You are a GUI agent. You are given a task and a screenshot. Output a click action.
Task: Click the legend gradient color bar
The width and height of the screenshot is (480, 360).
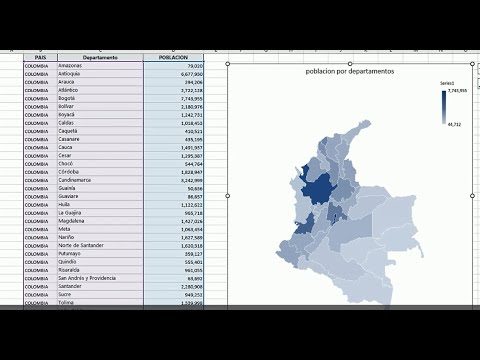pyautogui.click(x=444, y=107)
